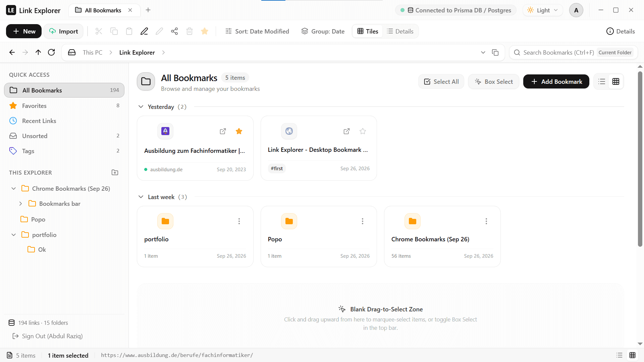Open Recent Links in Quick Access
This screenshot has height=362, width=644.
pyautogui.click(x=64, y=121)
